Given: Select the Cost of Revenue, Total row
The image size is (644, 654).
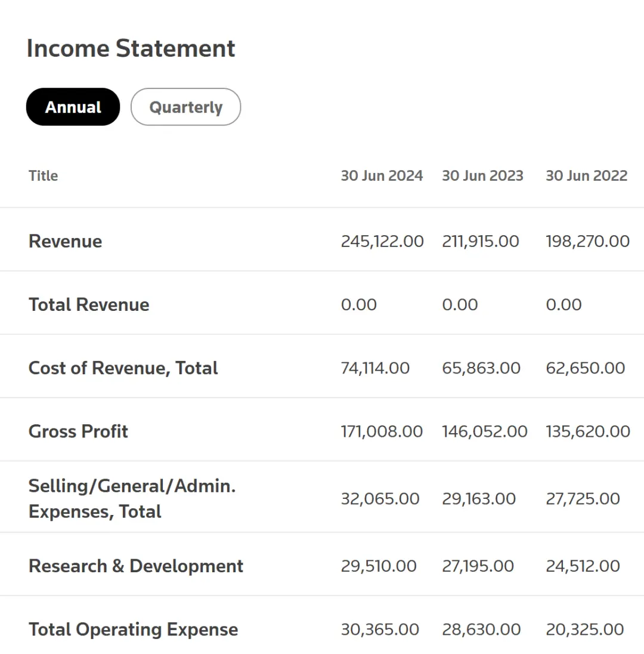Looking at the screenshot, I should tap(123, 368).
